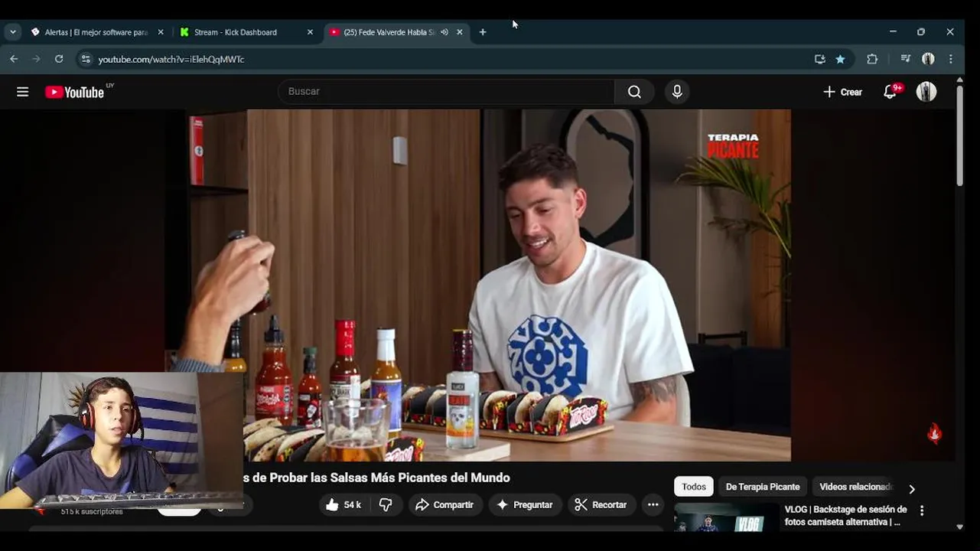This screenshot has height=551, width=980.
Task: Switch to the Alertas tab
Action: [97, 32]
